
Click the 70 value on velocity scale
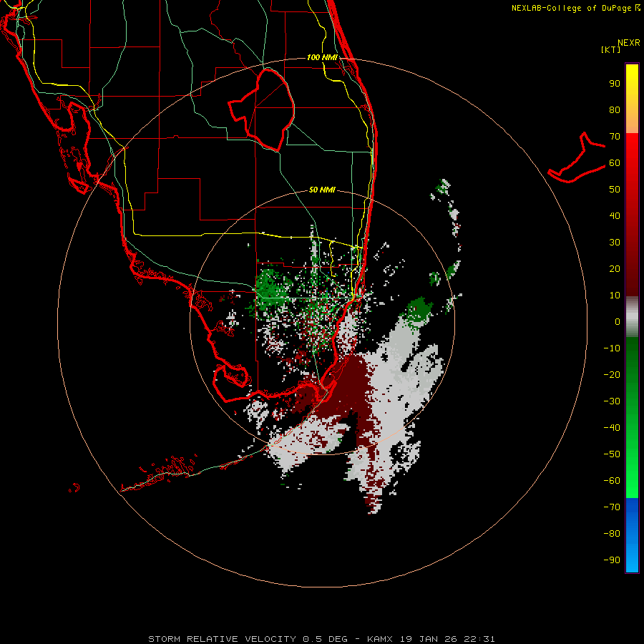tap(615, 137)
